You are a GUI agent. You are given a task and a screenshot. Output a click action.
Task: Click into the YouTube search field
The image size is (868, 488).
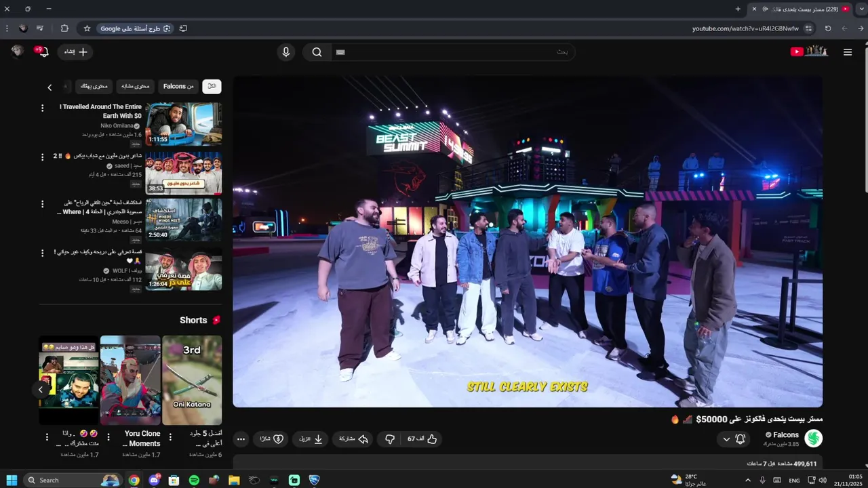click(x=453, y=52)
